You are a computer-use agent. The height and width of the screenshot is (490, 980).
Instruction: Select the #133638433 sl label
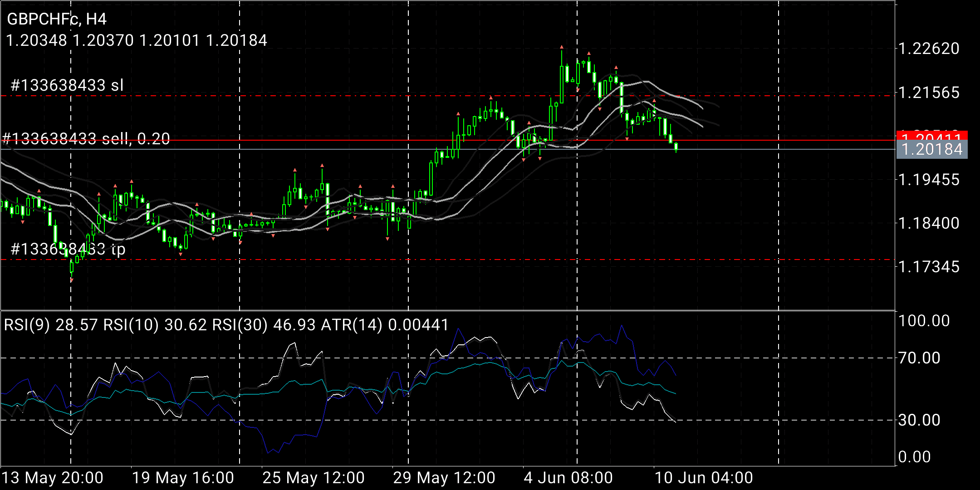(67, 85)
